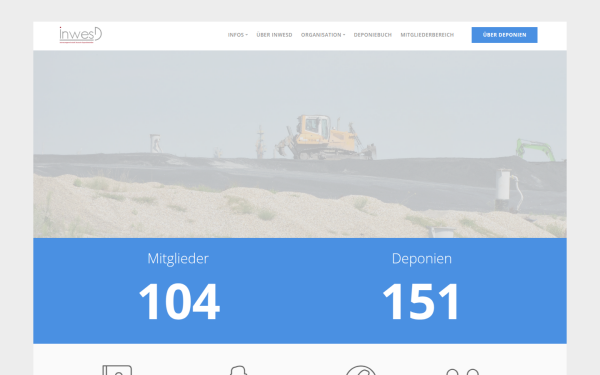Screen dimensions: 600x375
Task: Click the Mitglieder heading
Action: pyautogui.click(x=178, y=259)
